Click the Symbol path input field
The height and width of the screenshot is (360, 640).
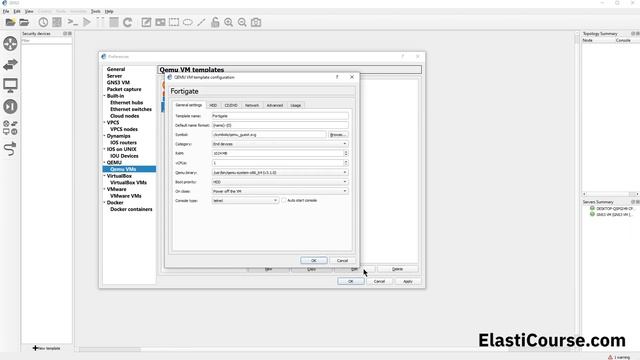[269, 134]
